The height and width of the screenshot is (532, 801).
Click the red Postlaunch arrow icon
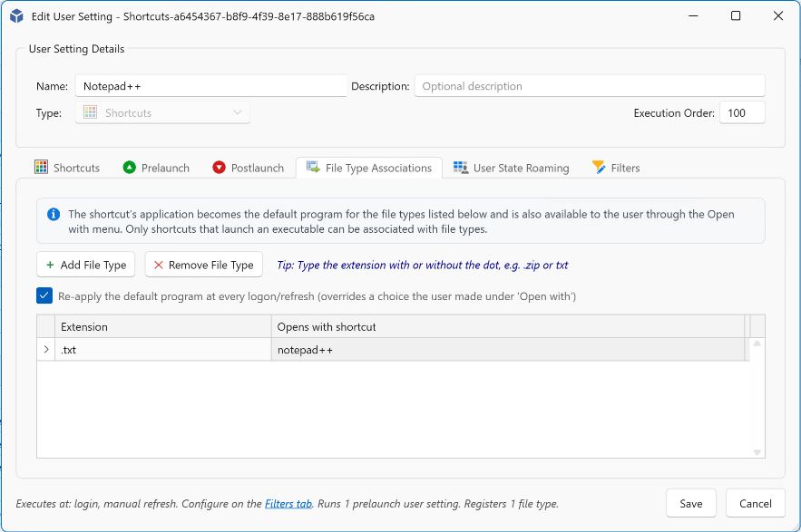tap(220, 168)
